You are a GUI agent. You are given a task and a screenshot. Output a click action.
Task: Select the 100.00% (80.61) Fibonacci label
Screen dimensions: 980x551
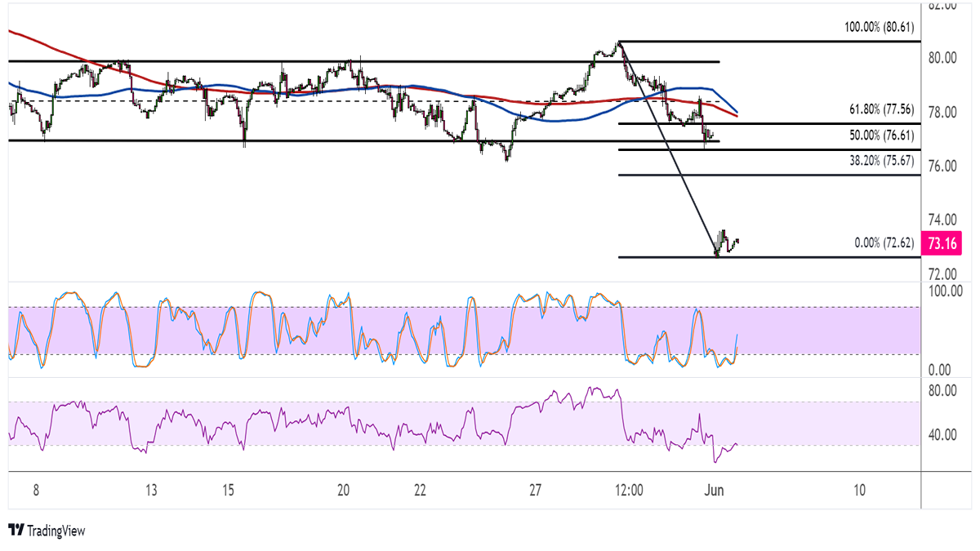[x=881, y=27]
